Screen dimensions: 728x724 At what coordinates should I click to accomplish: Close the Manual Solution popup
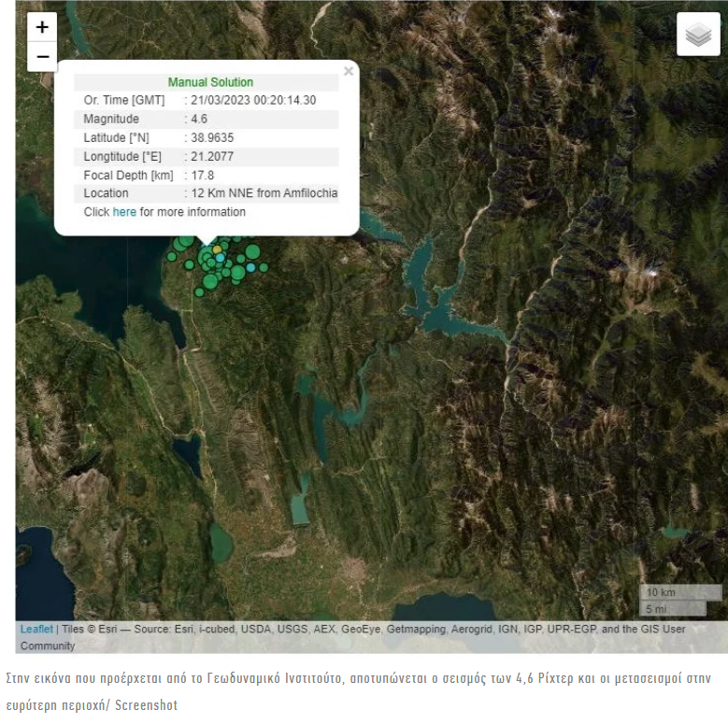[349, 71]
